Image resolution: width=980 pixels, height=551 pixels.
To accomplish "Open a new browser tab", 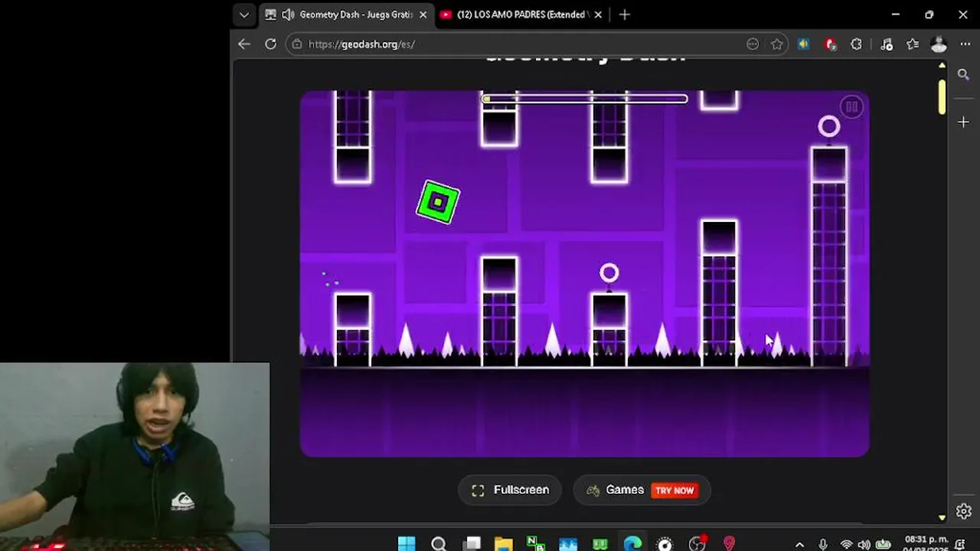I will pos(624,15).
